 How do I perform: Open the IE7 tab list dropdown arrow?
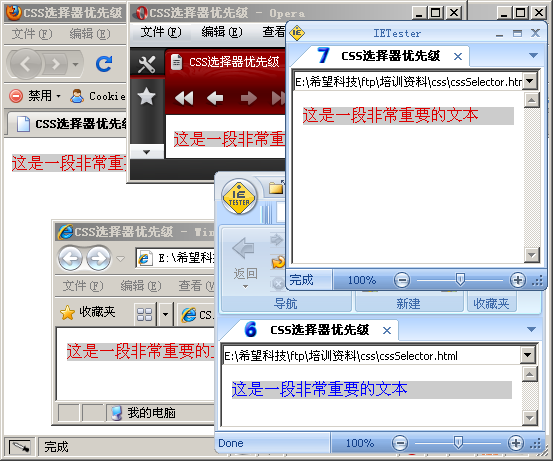tap(533, 55)
